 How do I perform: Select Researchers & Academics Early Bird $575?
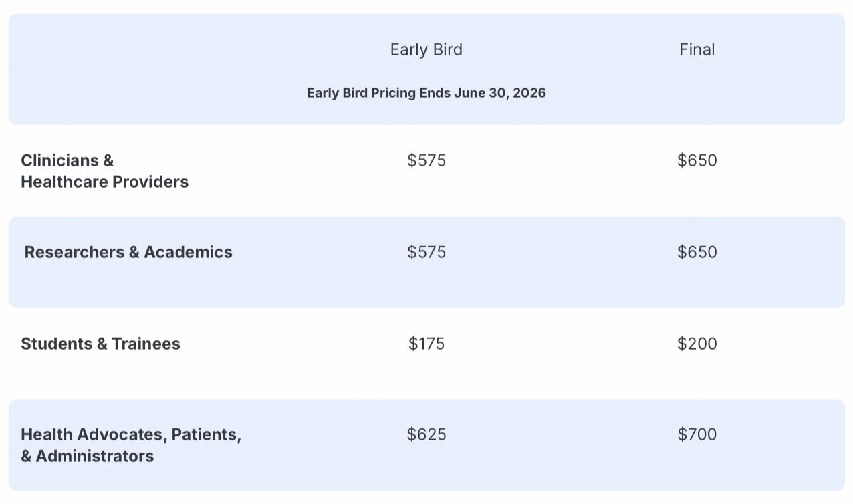point(426,252)
